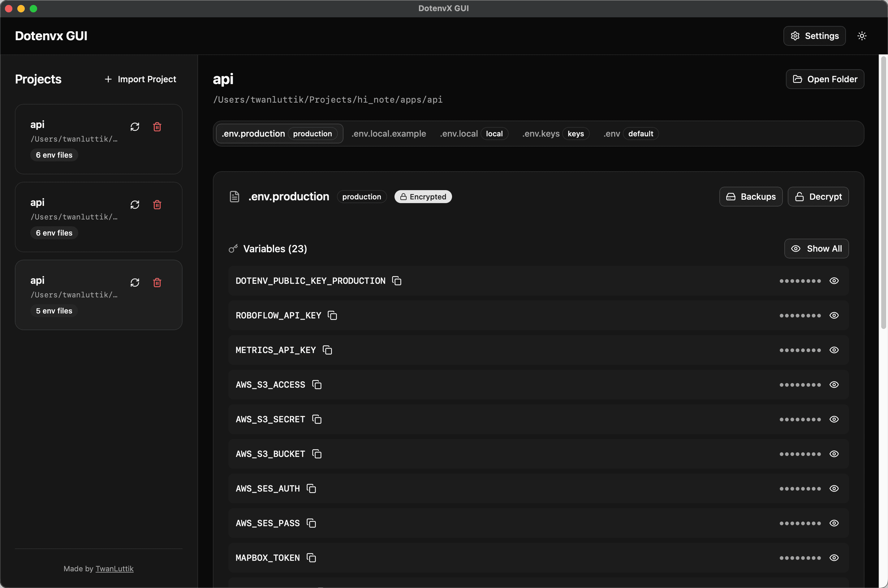Refresh the third api project

tap(135, 282)
